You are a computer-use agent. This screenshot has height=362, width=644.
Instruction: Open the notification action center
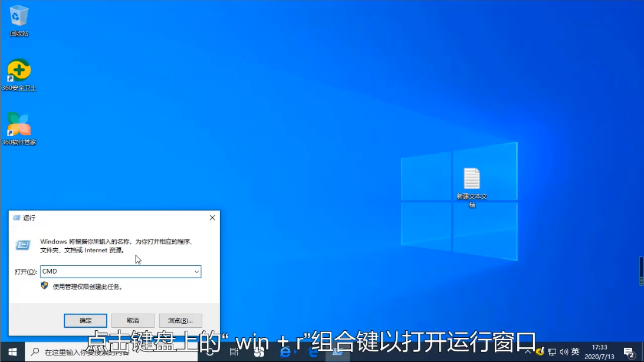(x=629, y=352)
